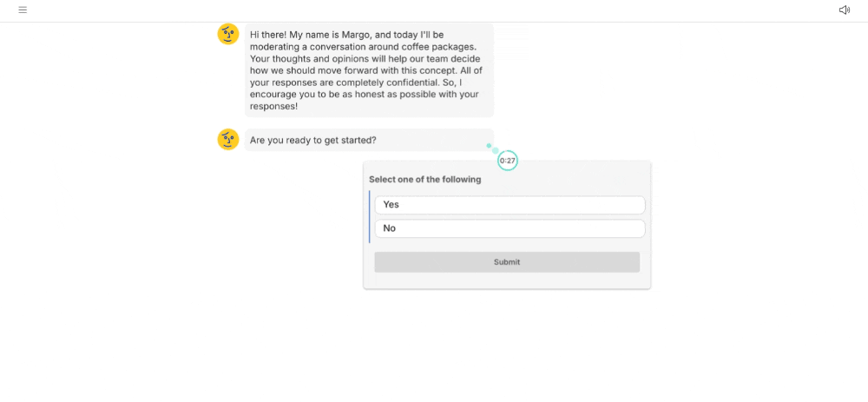This screenshot has width=868, height=402.
Task: Click "Your thoughts and opinions" in the intro
Action: (306, 59)
